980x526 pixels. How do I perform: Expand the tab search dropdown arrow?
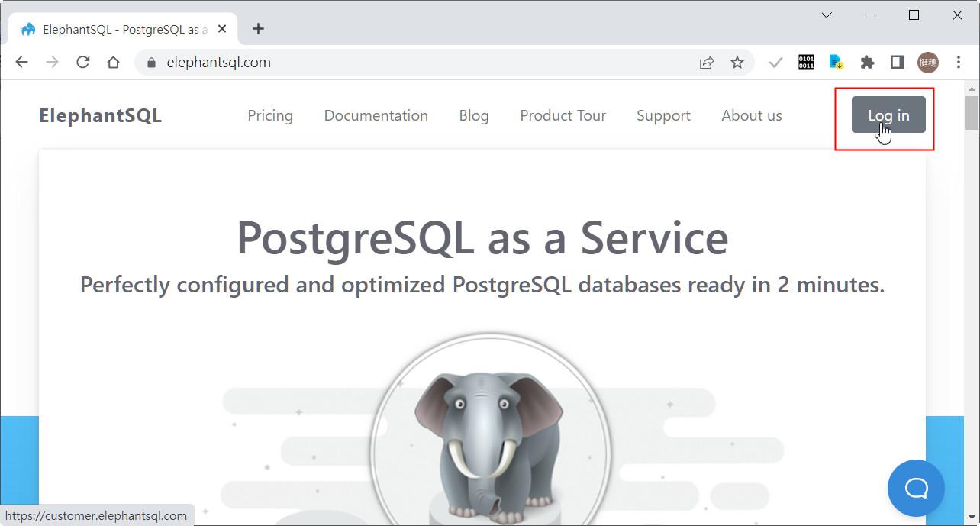(827, 15)
